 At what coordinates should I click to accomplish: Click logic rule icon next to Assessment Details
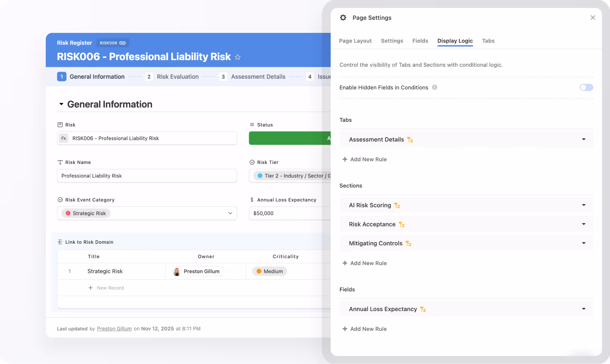[x=410, y=140]
